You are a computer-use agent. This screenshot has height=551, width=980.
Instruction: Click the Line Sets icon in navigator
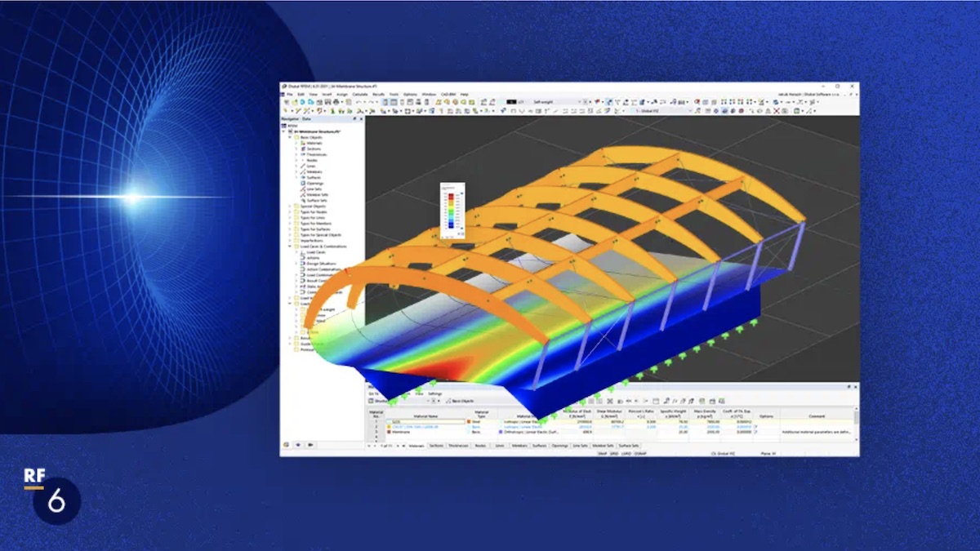click(x=301, y=189)
